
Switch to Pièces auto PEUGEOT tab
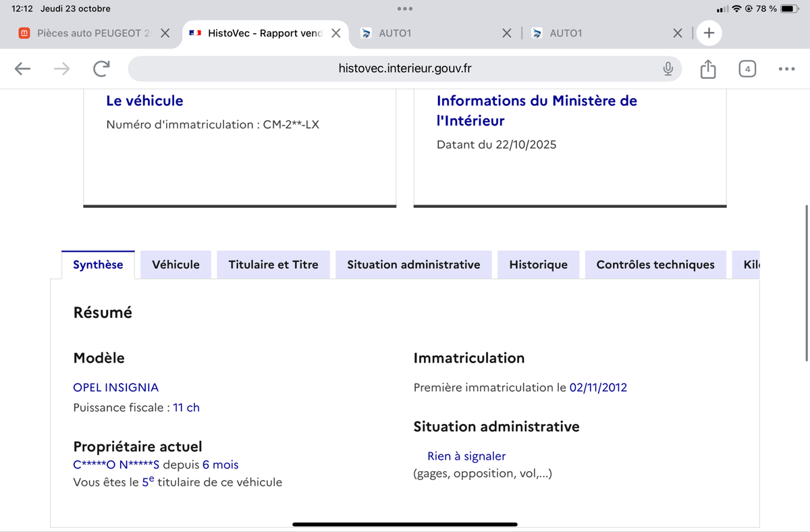click(x=88, y=33)
